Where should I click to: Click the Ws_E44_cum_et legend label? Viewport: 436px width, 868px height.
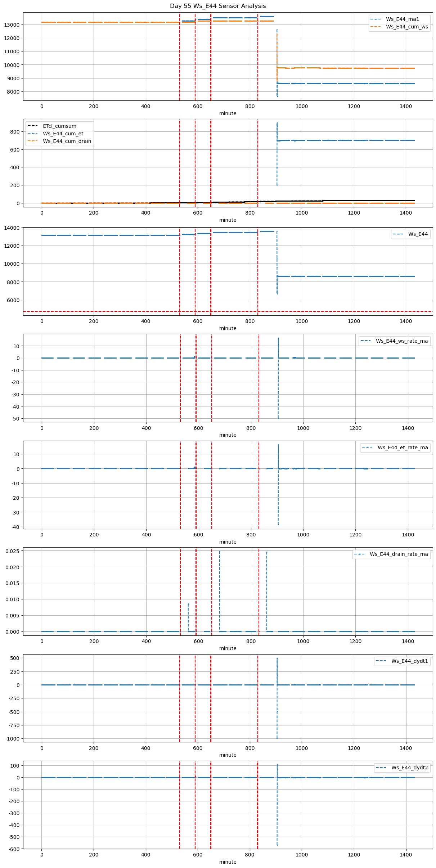(x=63, y=134)
